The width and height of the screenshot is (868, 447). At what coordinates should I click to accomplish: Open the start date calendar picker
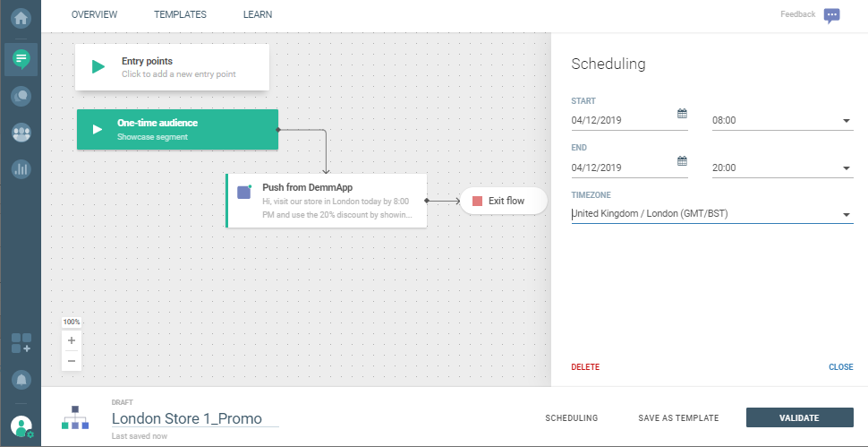coord(682,114)
